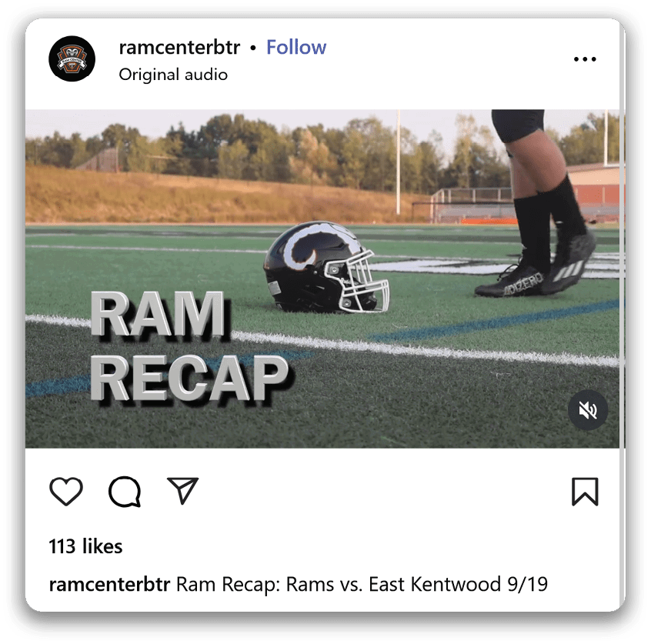The width and height of the screenshot is (651, 644).
Task: Open comments using the speech bubble icon
Action: click(x=125, y=492)
